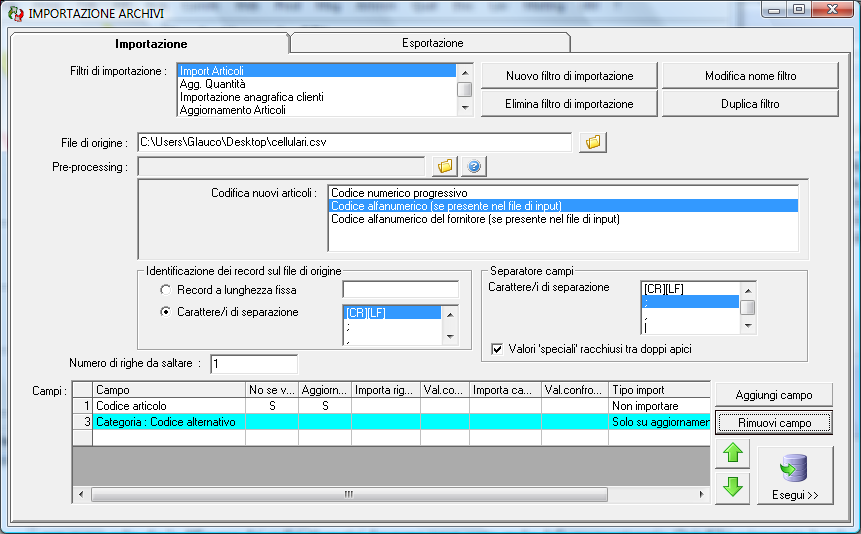Browse for pre-processing file folder icon

[x=445, y=166]
